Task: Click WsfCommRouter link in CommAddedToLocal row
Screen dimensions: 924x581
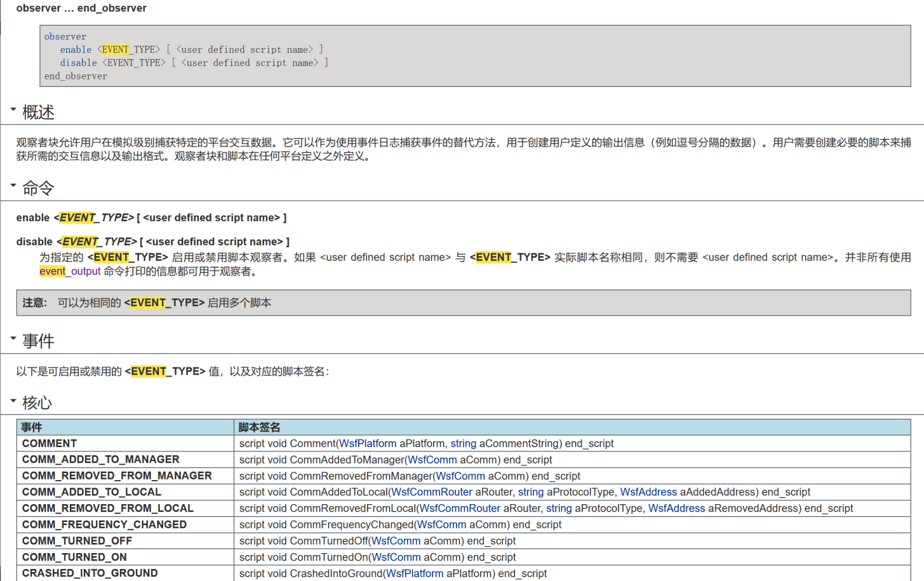Action: pos(432,492)
